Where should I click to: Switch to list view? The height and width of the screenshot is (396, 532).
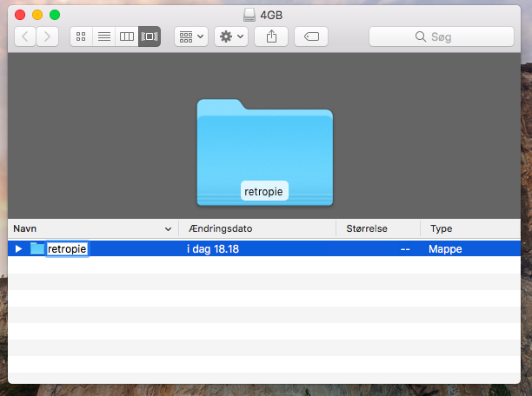(x=103, y=36)
